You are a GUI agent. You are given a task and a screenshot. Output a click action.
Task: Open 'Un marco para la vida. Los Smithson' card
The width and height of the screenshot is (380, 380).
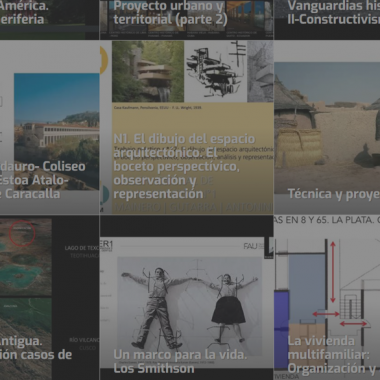pos(187,298)
